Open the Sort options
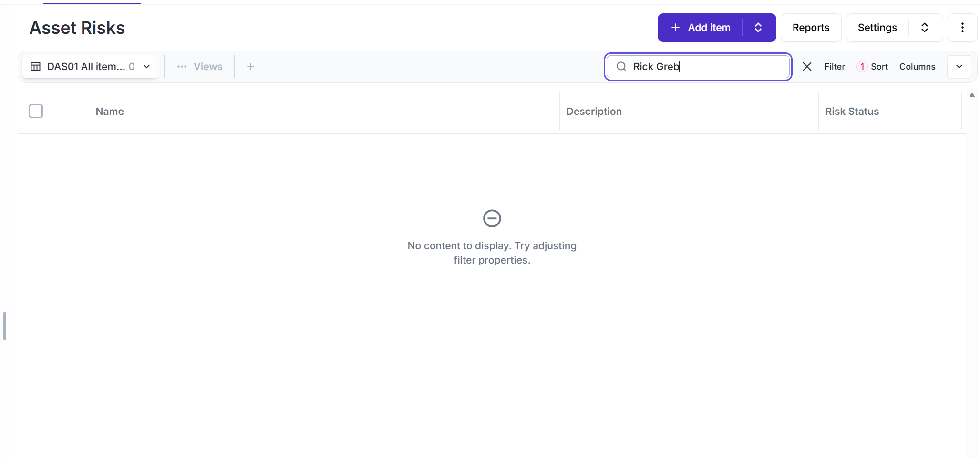Viewport: 980px width, 458px height. coord(879,67)
